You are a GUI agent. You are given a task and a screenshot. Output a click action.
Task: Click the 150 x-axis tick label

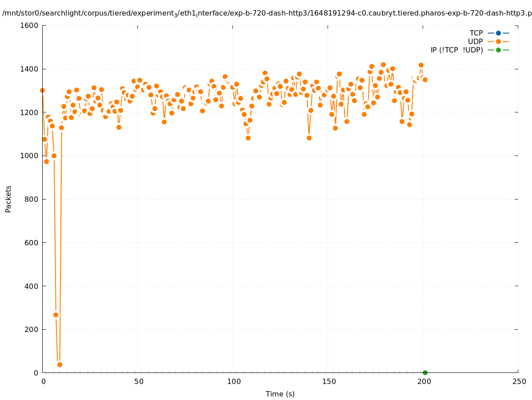pyautogui.click(x=328, y=381)
